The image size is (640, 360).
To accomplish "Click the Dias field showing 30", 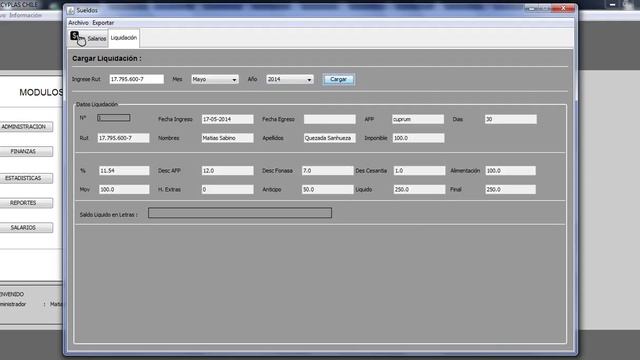I will 511,119.
